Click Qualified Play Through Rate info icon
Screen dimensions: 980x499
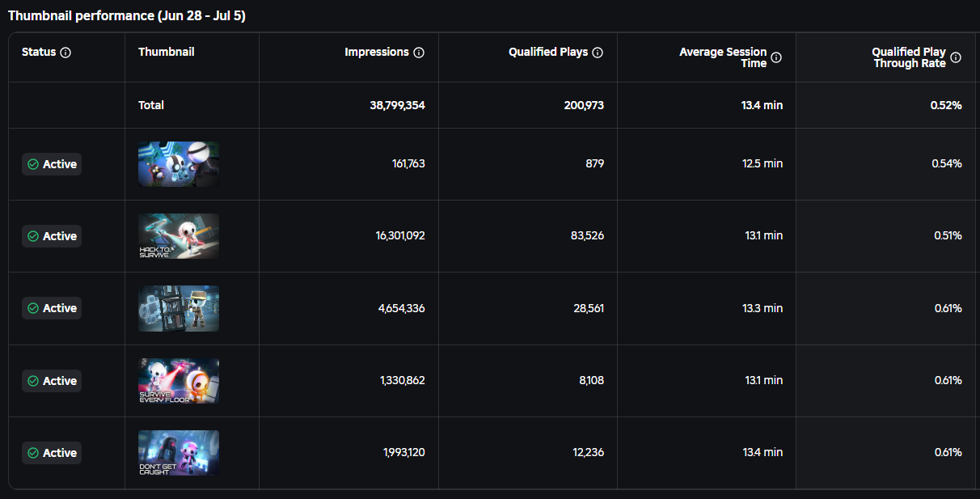pos(956,57)
